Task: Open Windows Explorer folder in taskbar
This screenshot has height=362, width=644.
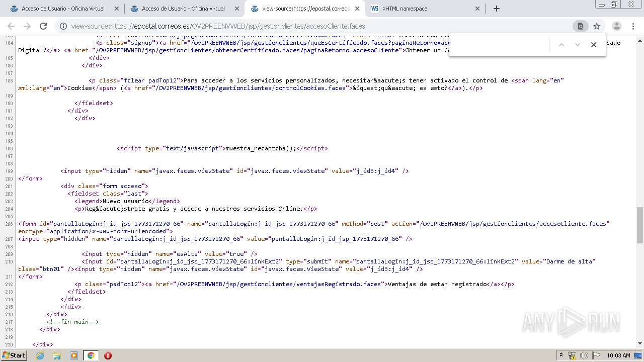Action: tap(57, 355)
